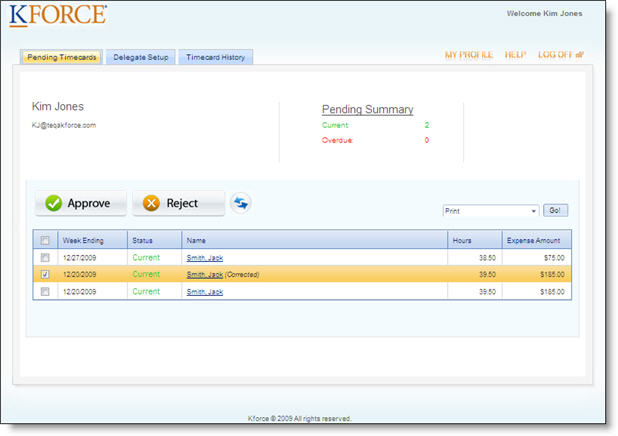Viewport: 618px width, 436px height.
Task: Open MY PROFILE link
Action: click(x=469, y=55)
